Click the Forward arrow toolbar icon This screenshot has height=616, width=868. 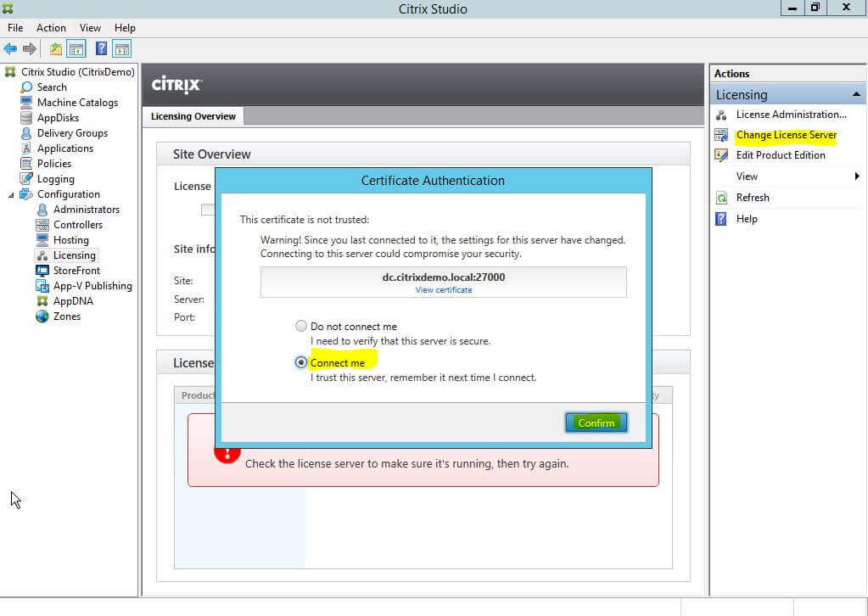30,48
